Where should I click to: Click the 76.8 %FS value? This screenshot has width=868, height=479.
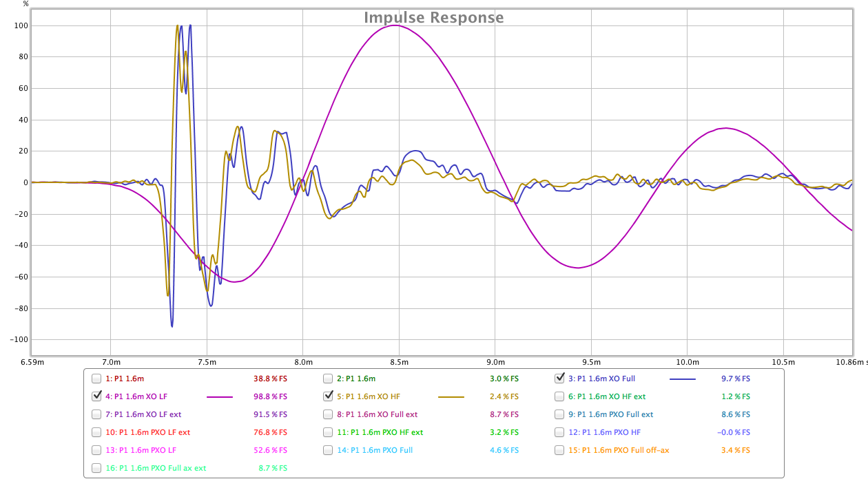pyautogui.click(x=270, y=432)
